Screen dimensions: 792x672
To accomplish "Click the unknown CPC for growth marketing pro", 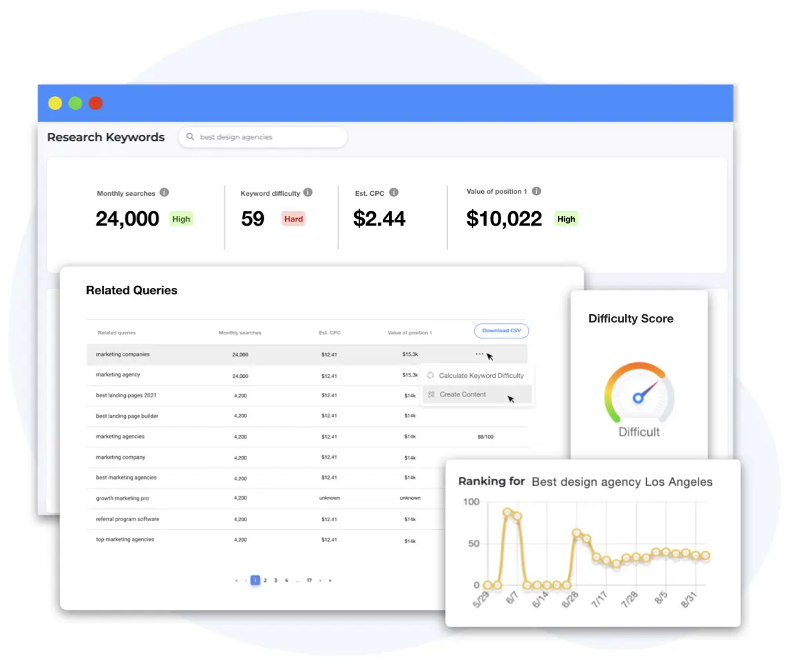I will (x=330, y=498).
